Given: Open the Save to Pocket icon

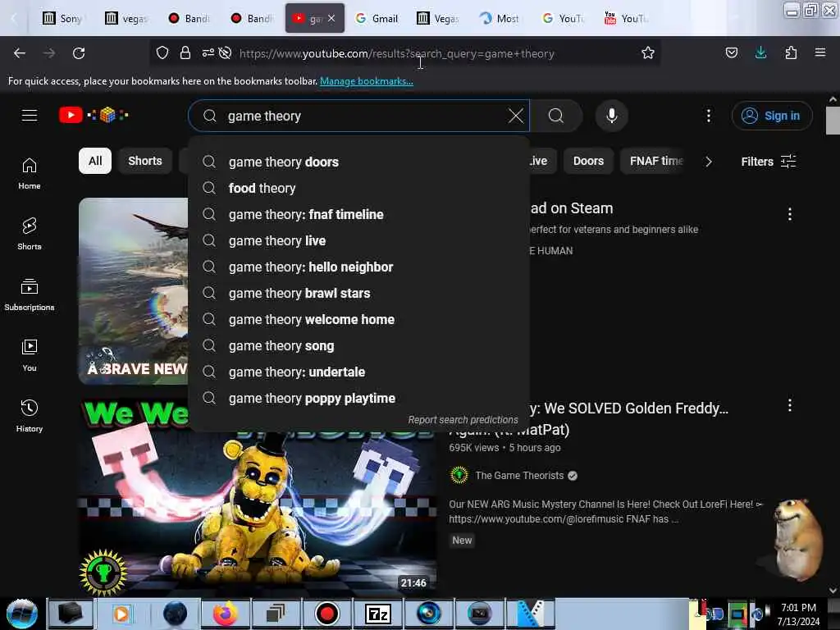Looking at the screenshot, I should (x=731, y=52).
